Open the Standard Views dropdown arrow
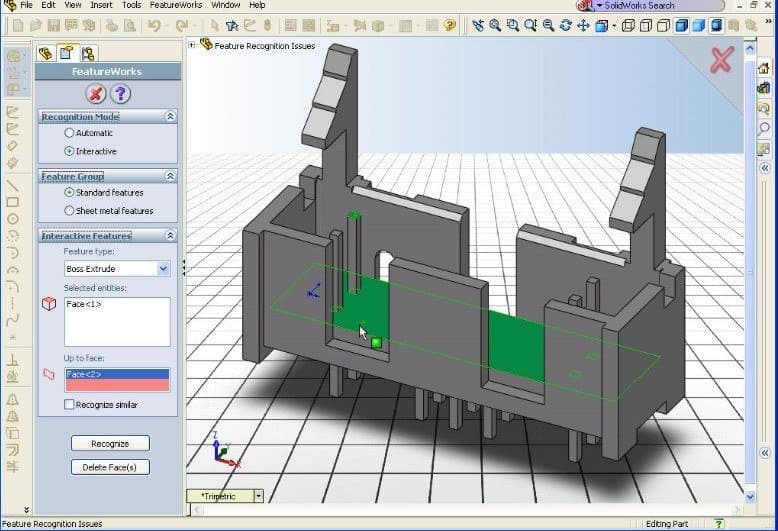778x531 pixels. (x=614, y=25)
